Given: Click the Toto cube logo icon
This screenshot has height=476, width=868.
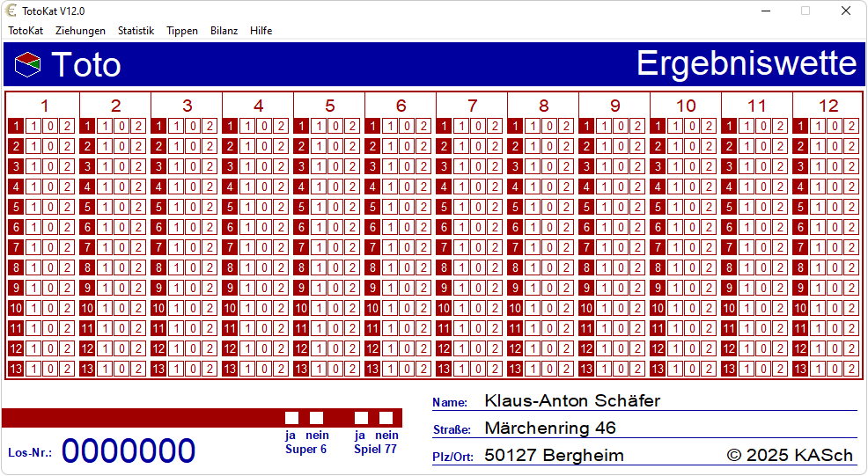Looking at the screenshot, I should click(27, 64).
